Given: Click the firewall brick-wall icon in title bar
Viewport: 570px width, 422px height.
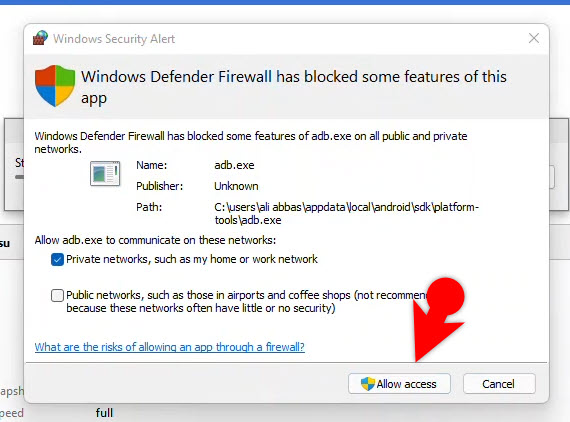Looking at the screenshot, I should coord(40,38).
